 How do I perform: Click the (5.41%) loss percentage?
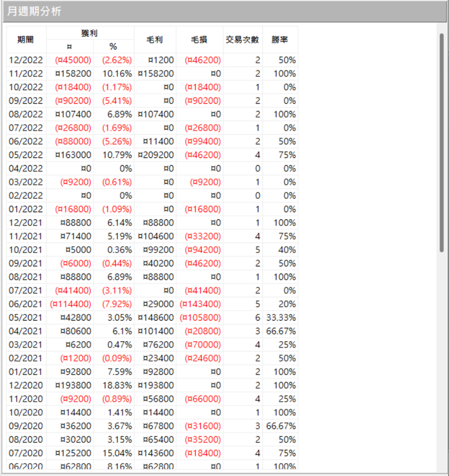click(x=117, y=101)
